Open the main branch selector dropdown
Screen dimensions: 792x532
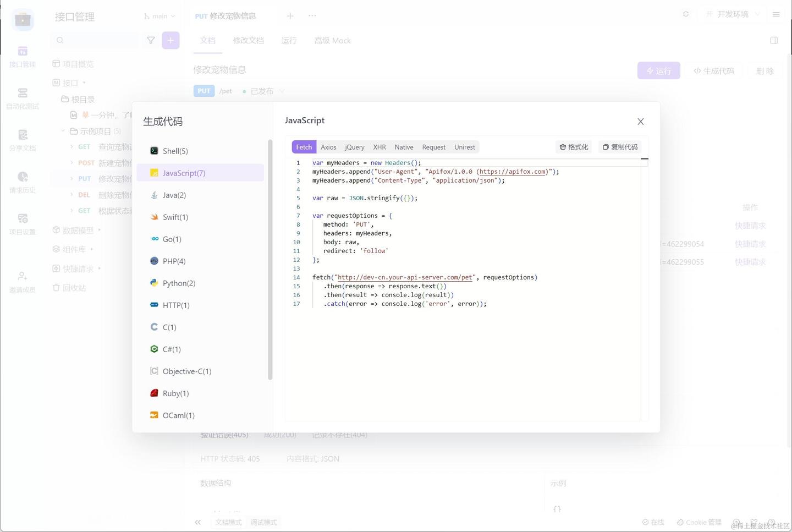[159, 16]
